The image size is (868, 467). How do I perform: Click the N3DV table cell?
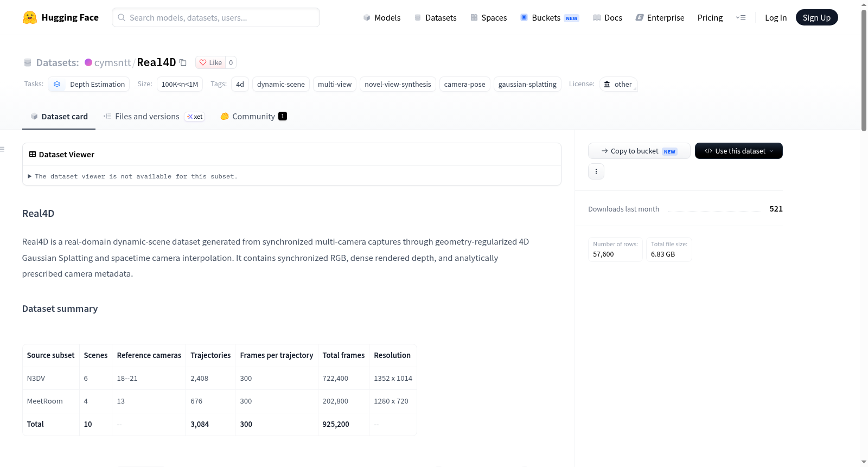[51, 379]
